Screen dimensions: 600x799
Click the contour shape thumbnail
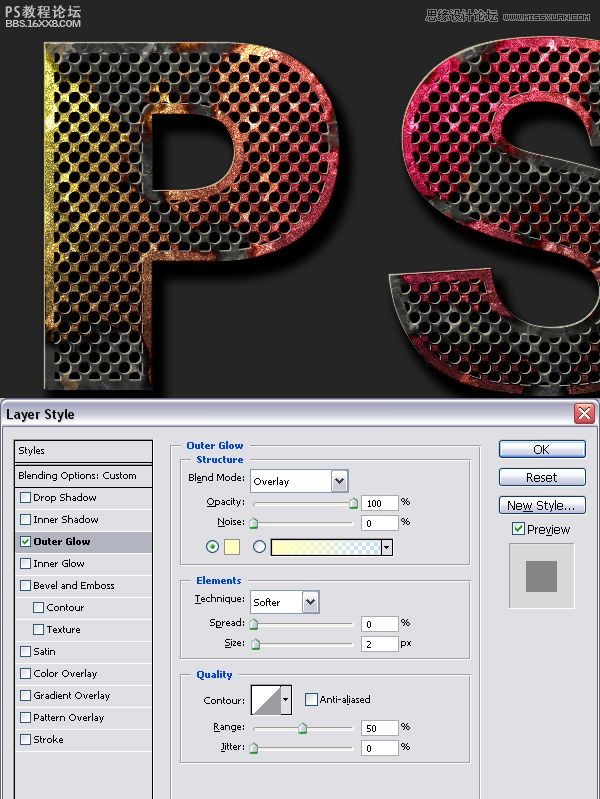point(266,700)
